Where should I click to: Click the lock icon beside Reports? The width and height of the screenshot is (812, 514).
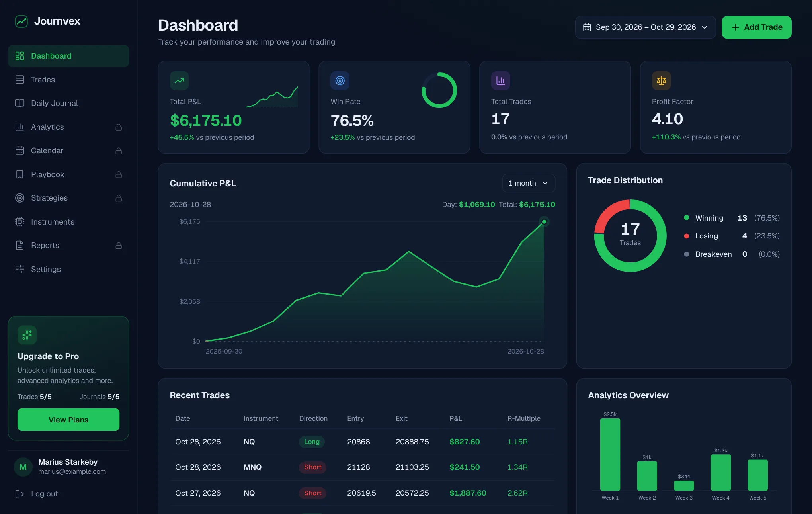click(x=119, y=246)
